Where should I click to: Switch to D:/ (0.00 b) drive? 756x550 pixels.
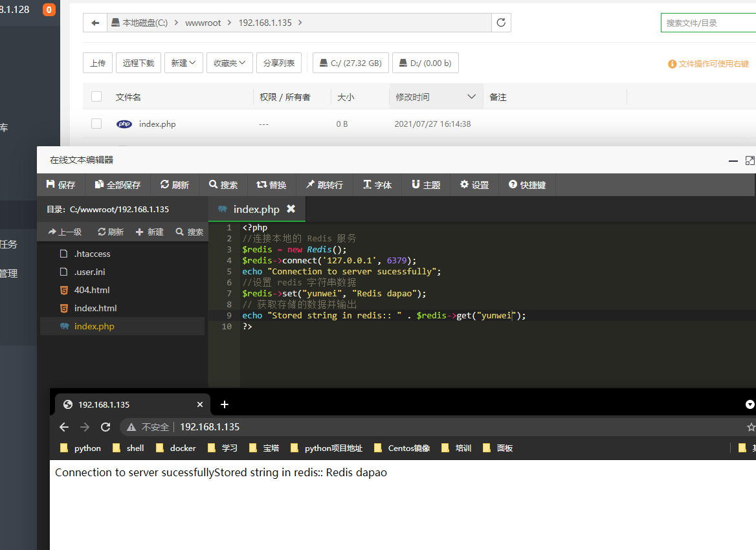425,63
